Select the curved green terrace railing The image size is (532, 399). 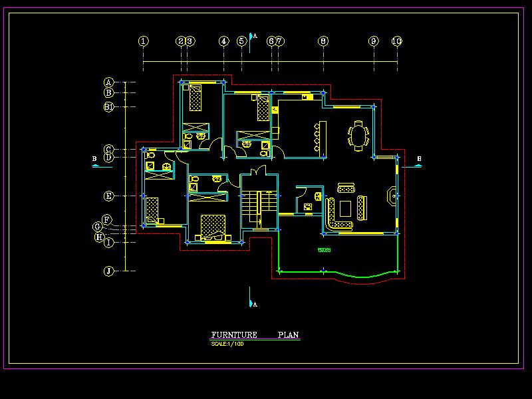tap(362, 277)
